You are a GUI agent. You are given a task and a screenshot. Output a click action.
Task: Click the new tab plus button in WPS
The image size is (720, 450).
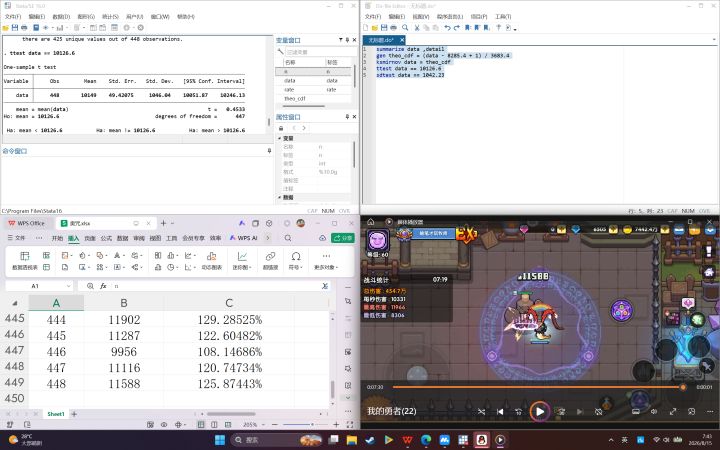[x=163, y=223]
